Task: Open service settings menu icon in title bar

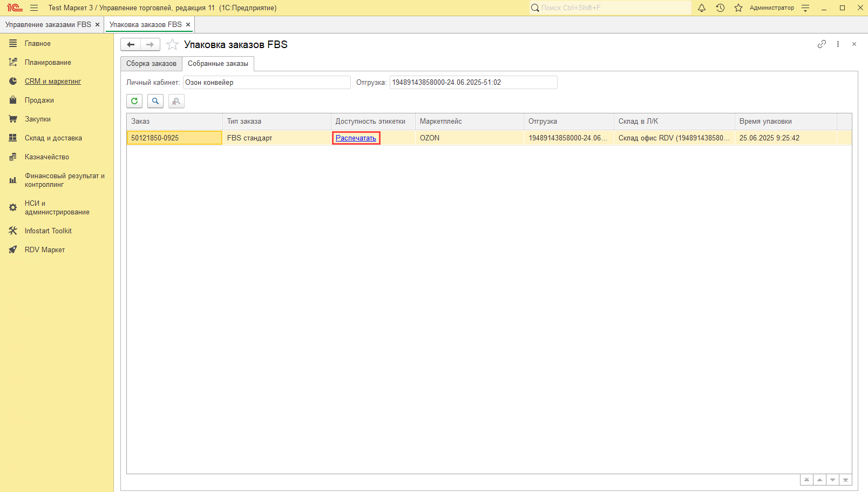Action: pos(805,8)
